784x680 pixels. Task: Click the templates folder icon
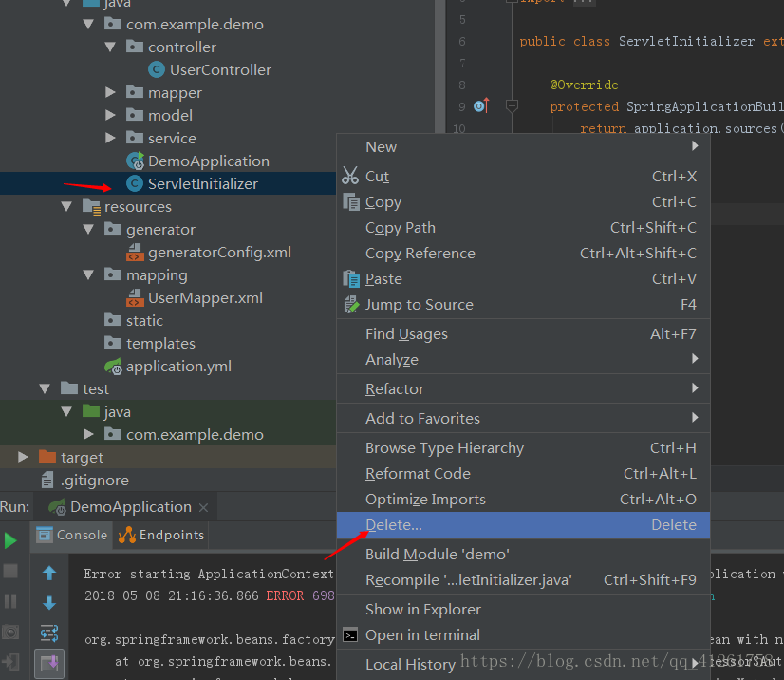(113, 343)
